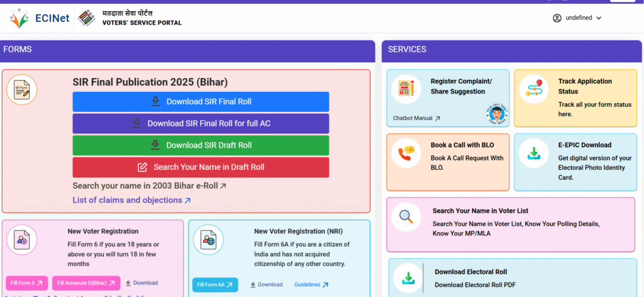Screen dimensions: 644x297
Task: Click the New Voter Registration form icon
Action: pyautogui.click(x=22, y=240)
